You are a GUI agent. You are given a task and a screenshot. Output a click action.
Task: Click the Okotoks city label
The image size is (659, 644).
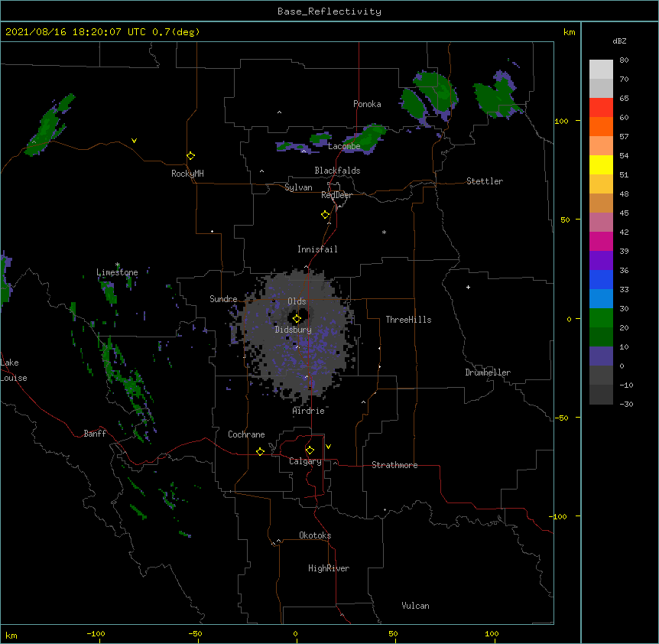pos(315,535)
